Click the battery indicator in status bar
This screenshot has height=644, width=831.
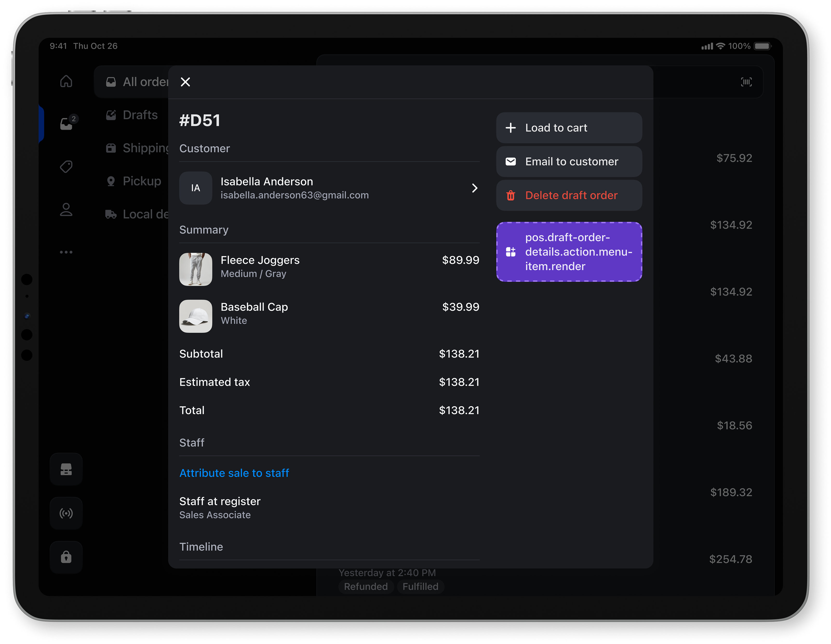(x=762, y=46)
